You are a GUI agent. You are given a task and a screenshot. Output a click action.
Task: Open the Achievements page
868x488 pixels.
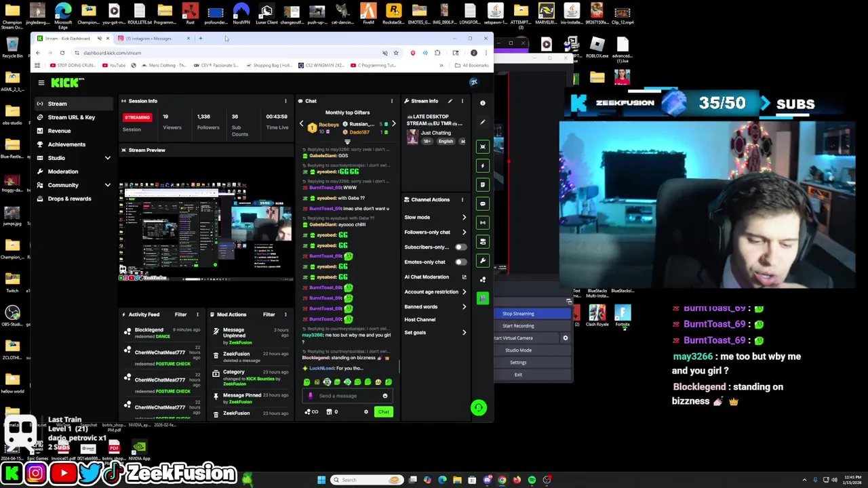74,144
